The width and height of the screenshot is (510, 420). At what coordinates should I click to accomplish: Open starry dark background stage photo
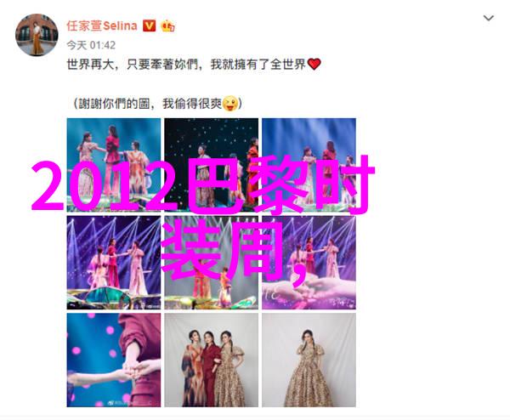click(x=212, y=165)
